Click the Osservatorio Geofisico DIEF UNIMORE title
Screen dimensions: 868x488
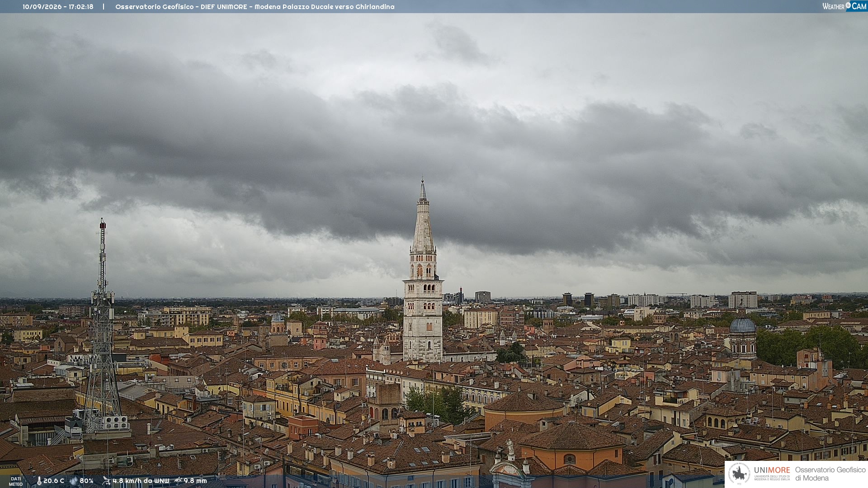click(x=181, y=7)
